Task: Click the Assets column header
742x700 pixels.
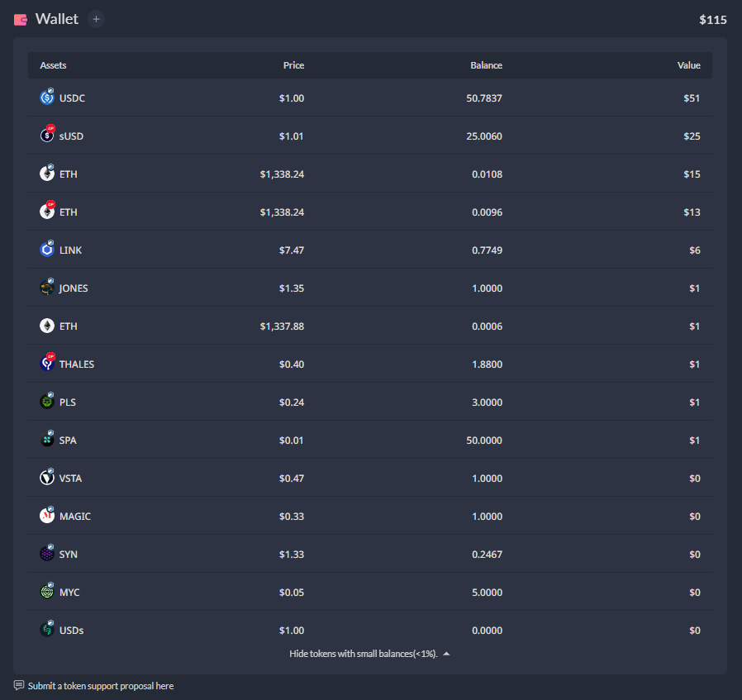Action: pyautogui.click(x=53, y=65)
